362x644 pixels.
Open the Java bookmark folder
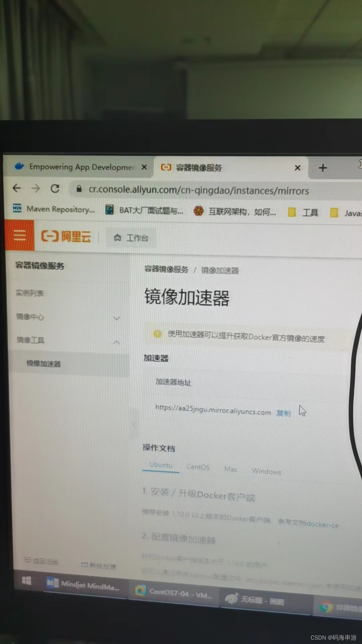click(346, 213)
